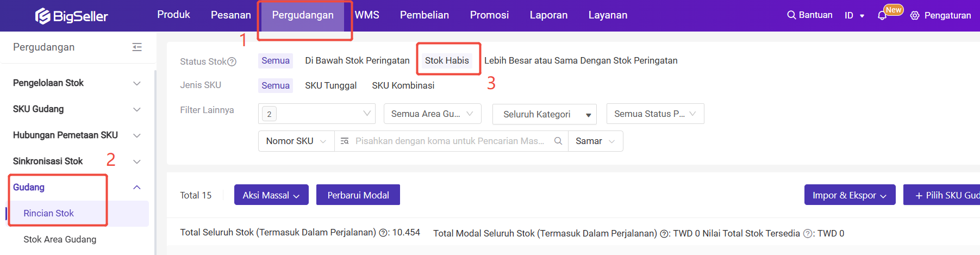Open the notification bell

click(882, 16)
